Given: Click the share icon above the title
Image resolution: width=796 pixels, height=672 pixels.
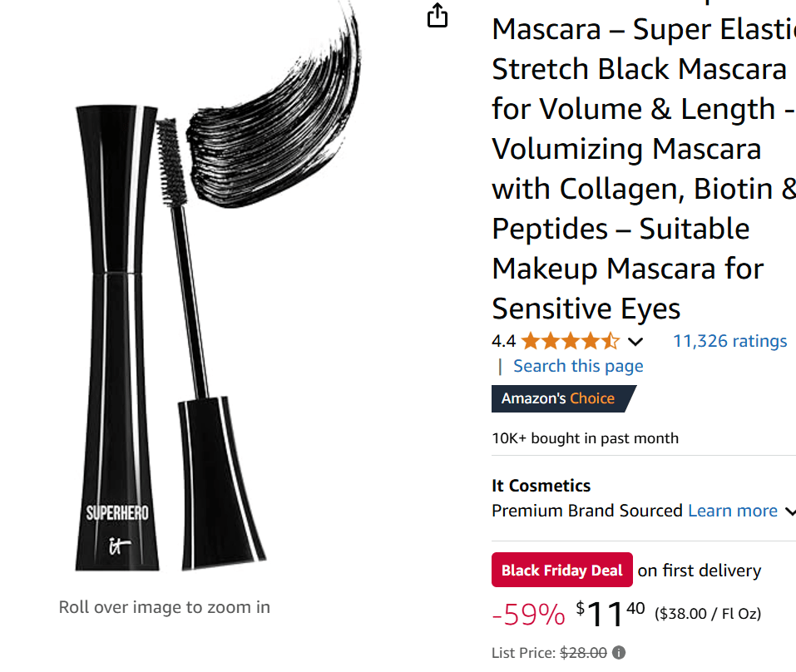Looking at the screenshot, I should coord(438,16).
